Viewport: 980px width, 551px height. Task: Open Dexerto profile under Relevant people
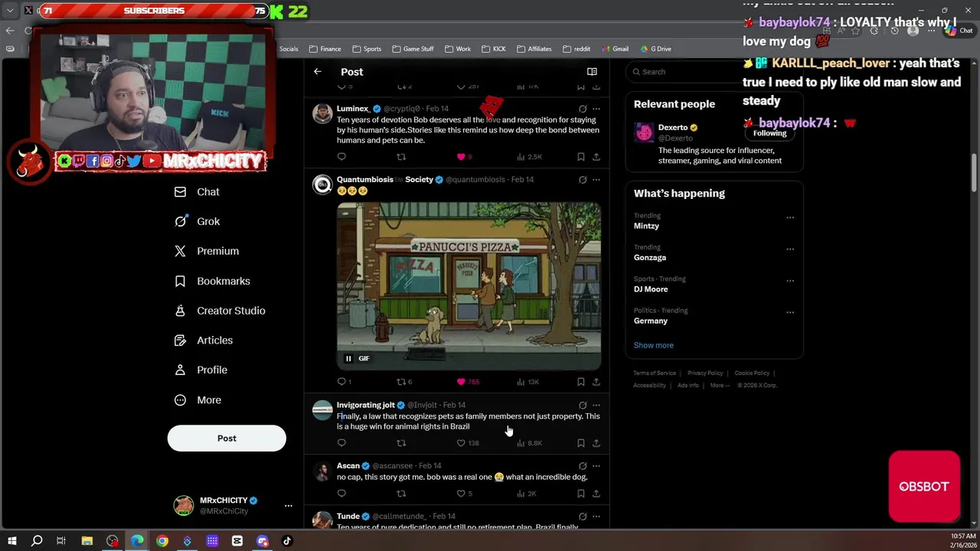673,128
